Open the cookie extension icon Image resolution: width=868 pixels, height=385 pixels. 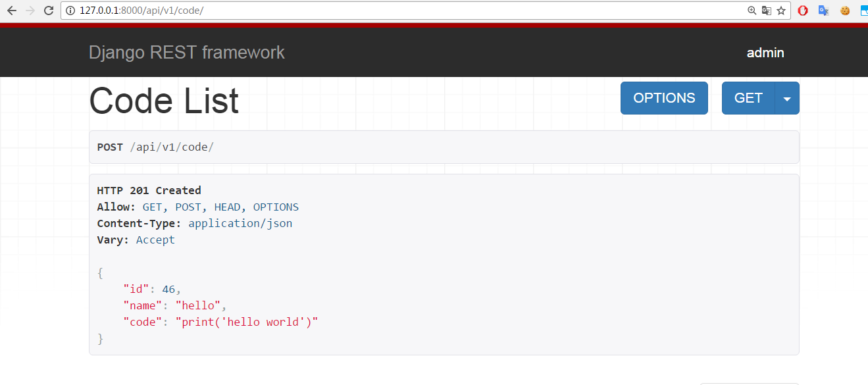(845, 11)
